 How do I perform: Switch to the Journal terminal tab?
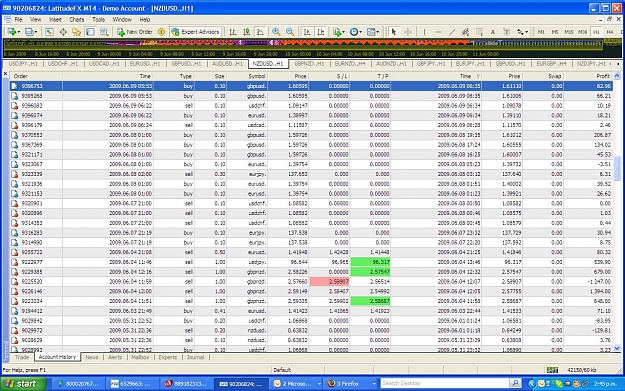195,357
